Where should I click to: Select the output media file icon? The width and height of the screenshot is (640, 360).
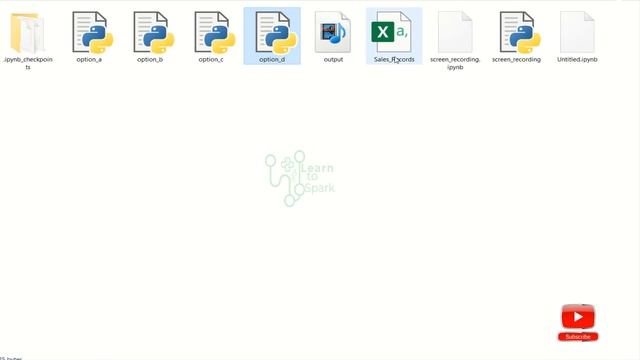coord(333,32)
